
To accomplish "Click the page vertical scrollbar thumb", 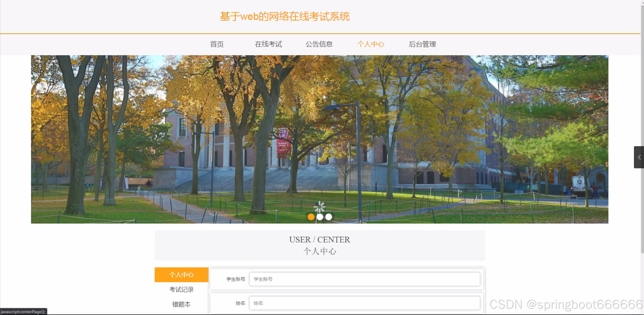I will 642,126.
